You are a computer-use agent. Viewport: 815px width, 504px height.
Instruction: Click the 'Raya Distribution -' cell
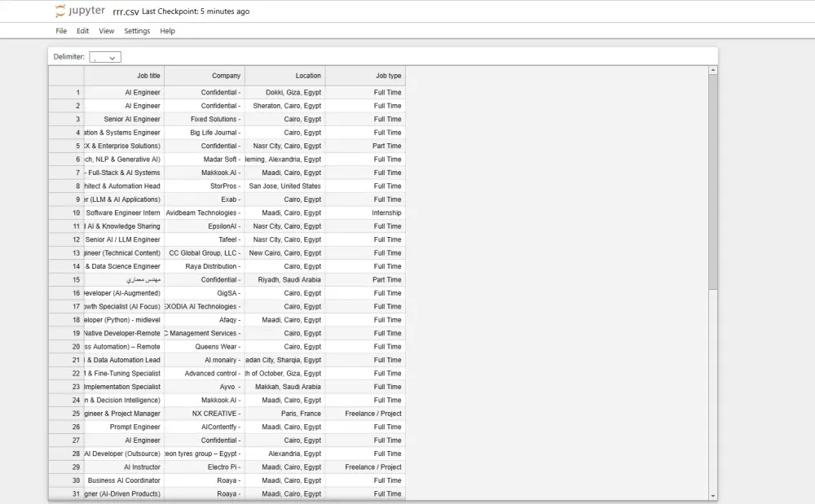pyautogui.click(x=205, y=266)
